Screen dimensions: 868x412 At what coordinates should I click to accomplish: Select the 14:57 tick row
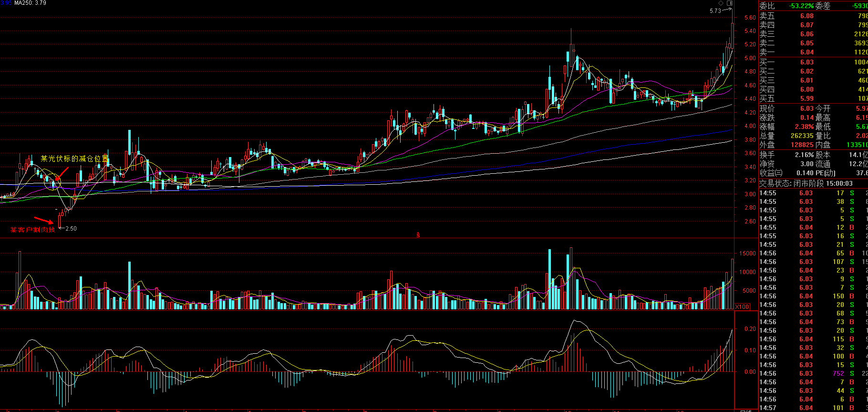[814, 408]
